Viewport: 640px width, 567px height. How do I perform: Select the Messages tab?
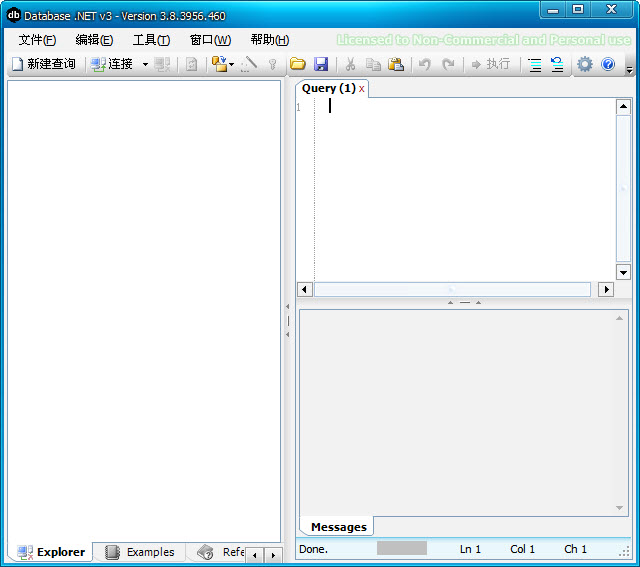click(338, 527)
